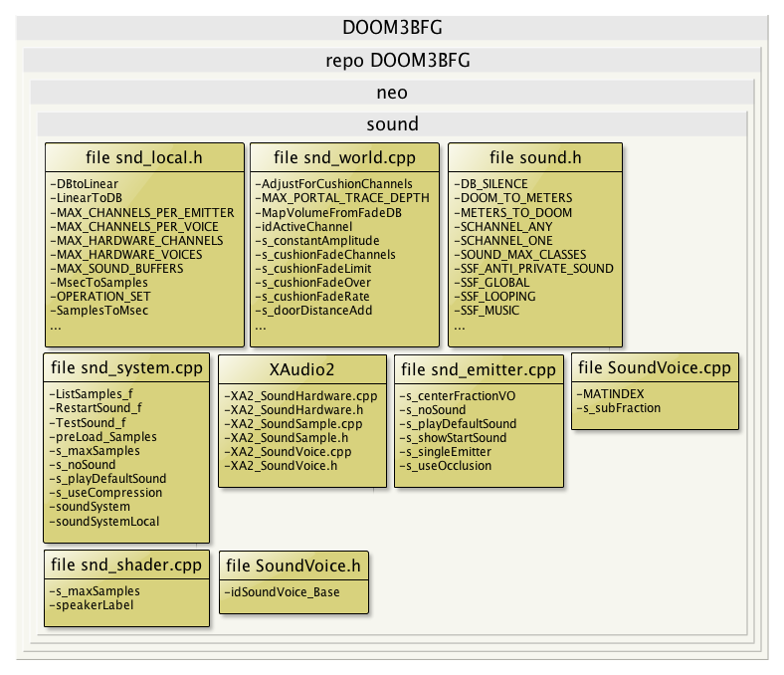Select the XAudio2 folder box title

[x=298, y=367]
